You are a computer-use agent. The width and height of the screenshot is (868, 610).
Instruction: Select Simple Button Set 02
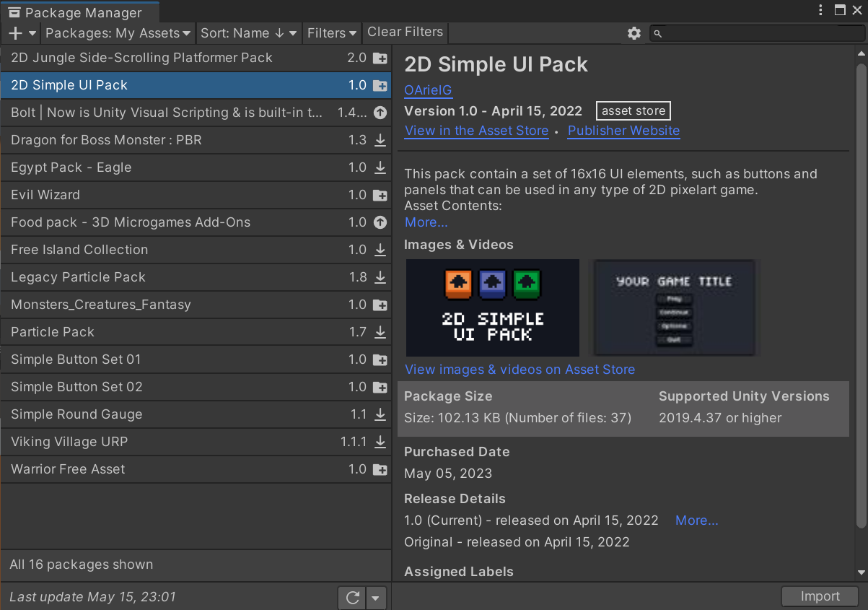pos(196,387)
